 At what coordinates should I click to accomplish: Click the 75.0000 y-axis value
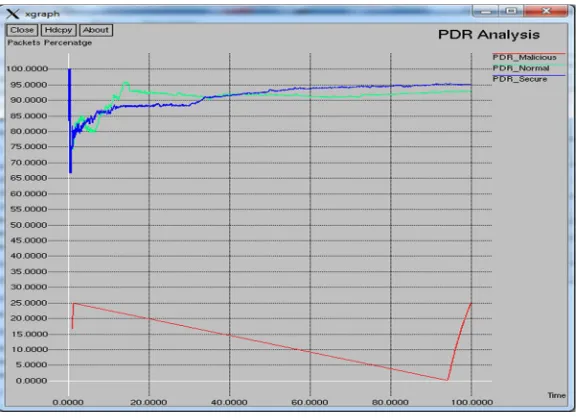(29, 147)
